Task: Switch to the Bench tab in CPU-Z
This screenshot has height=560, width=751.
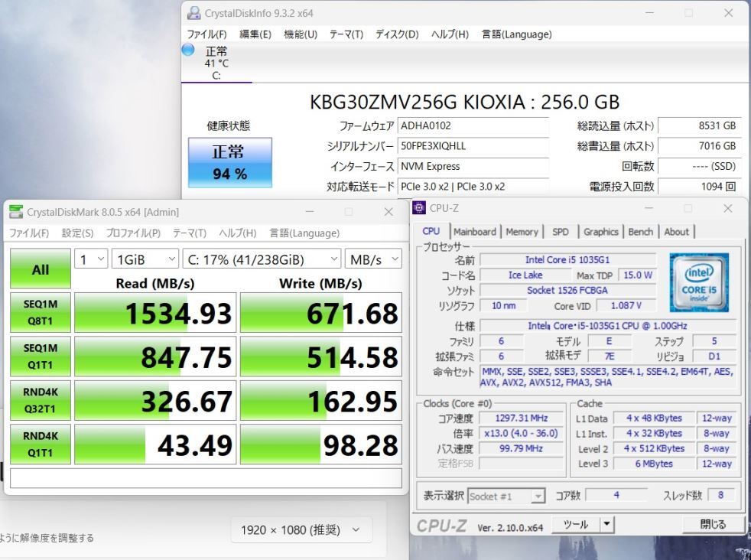Action: click(x=640, y=232)
